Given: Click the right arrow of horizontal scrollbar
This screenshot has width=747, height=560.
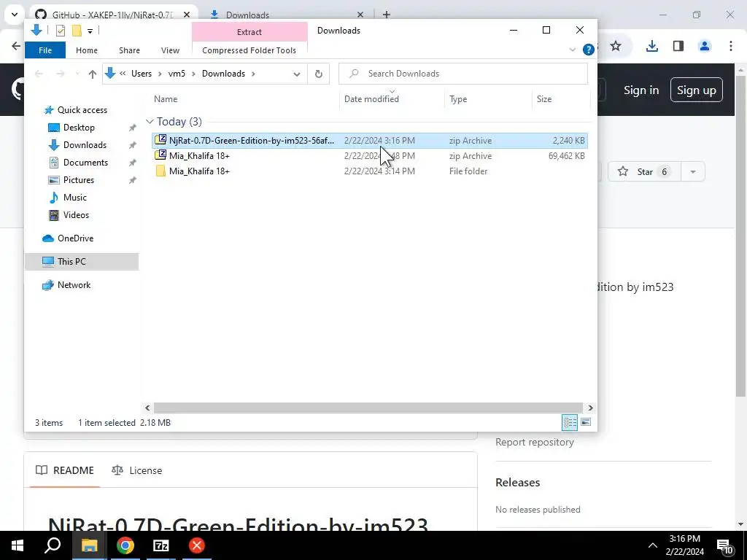Looking at the screenshot, I should point(590,408).
